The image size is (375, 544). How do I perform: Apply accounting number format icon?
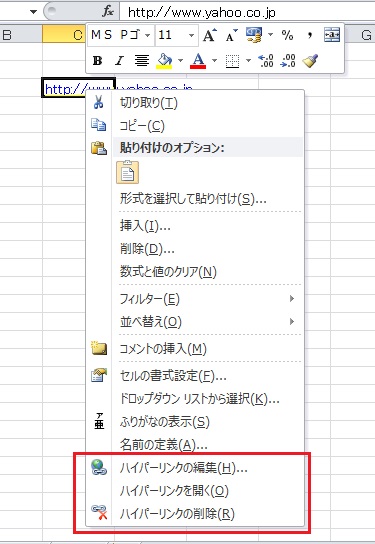(x=254, y=35)
